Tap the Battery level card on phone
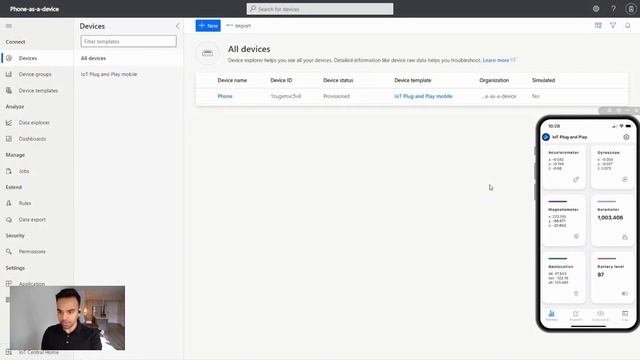 (612, 278)
